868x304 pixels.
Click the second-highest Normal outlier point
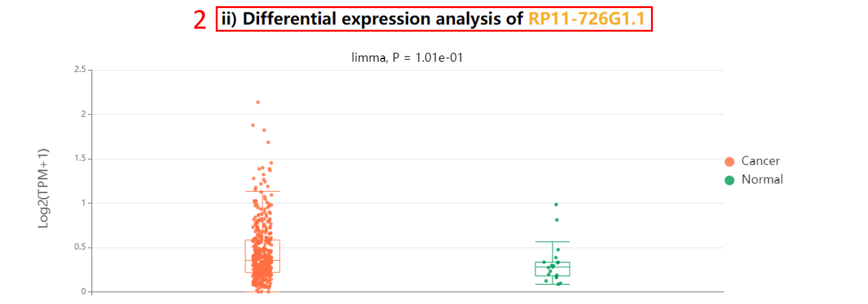[x=557, y=220]
